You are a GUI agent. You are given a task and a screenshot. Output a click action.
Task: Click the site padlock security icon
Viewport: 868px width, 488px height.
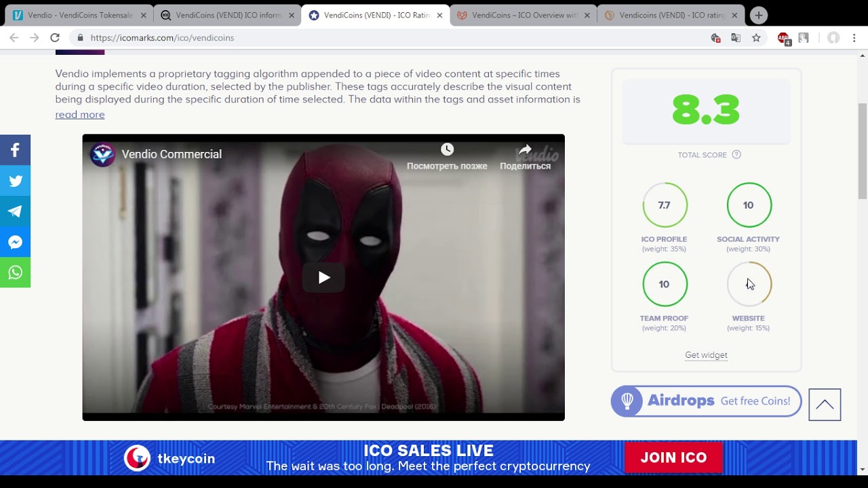pos(81,38)
